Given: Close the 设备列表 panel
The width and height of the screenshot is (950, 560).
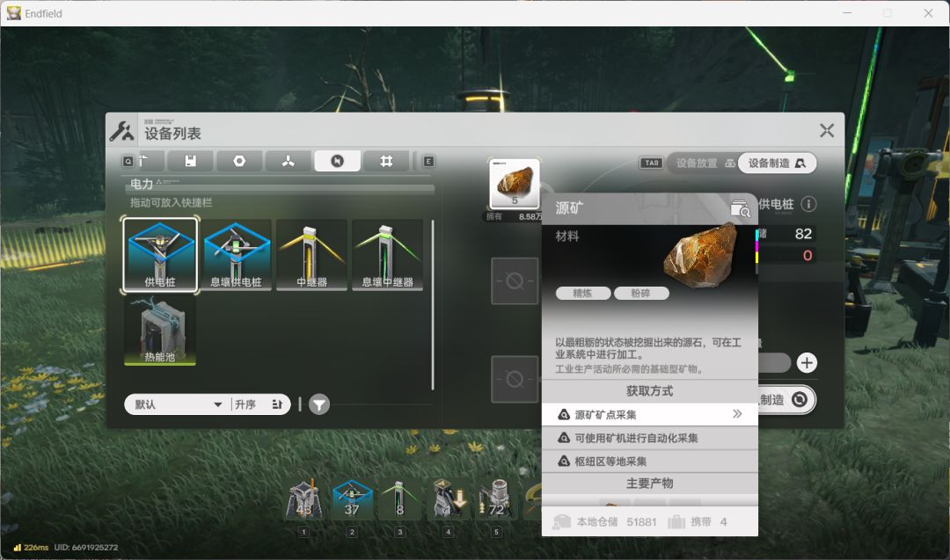Looking at the screenshot, I should coord(826,130).
